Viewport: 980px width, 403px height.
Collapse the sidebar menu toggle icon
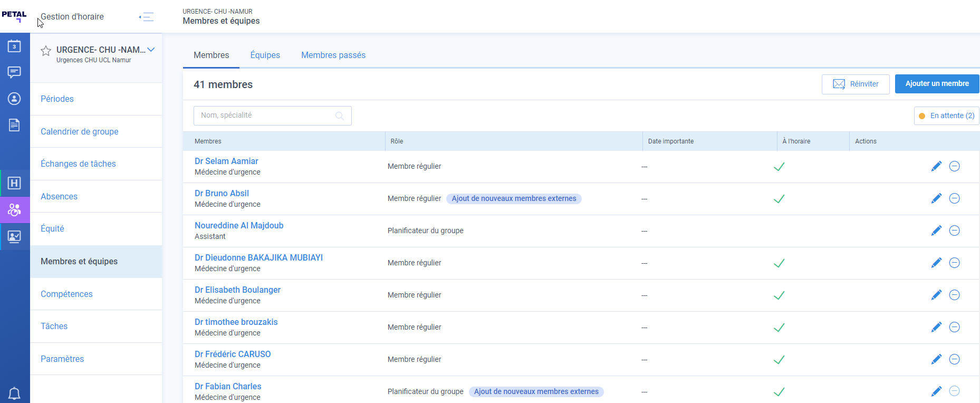point(147,17)
